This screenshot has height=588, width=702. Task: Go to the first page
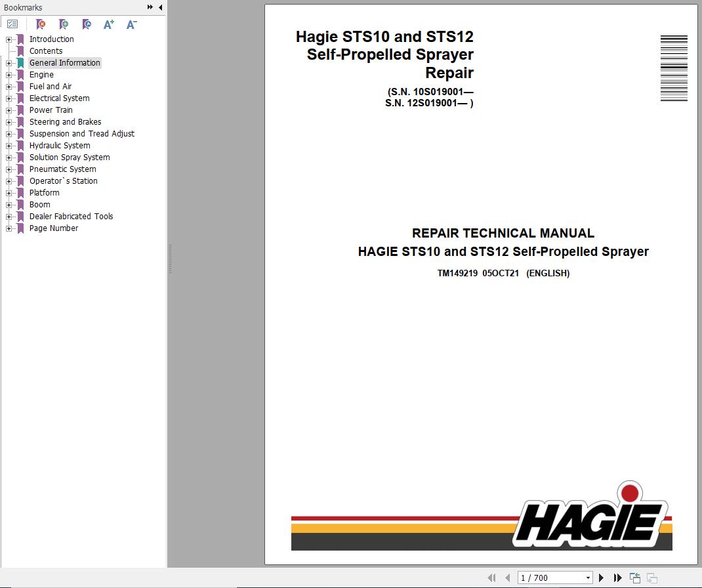(491, 577)
